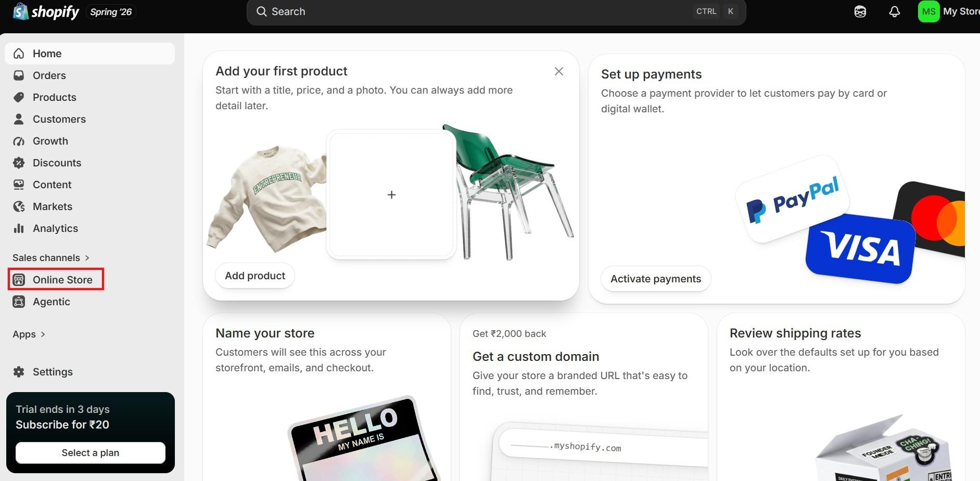Click the Agentic channel icon
This screenshot has width=980, height=481.
pyautogui.click(x=19, y=302)
